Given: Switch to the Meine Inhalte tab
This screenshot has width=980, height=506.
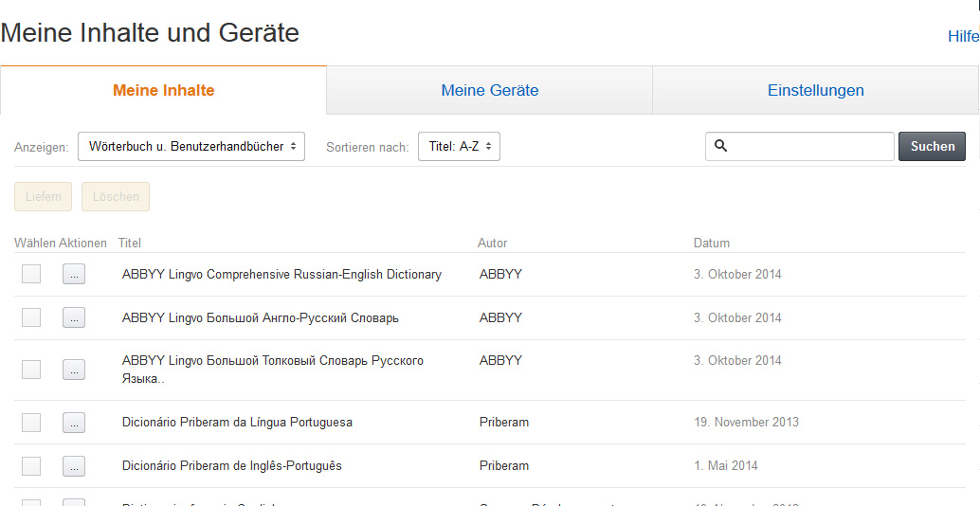Looking at the screenshot, I should pyautogui.click(x=163, y=90).
